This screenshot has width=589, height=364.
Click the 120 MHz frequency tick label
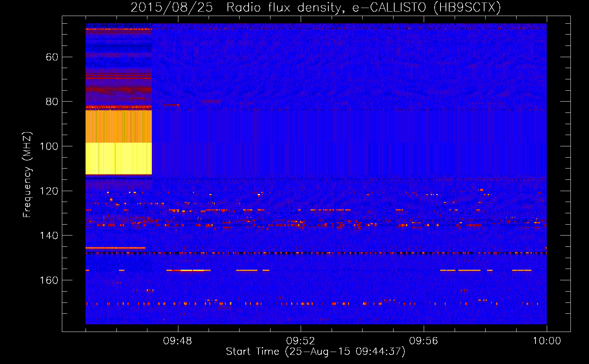tap(49, 191)
